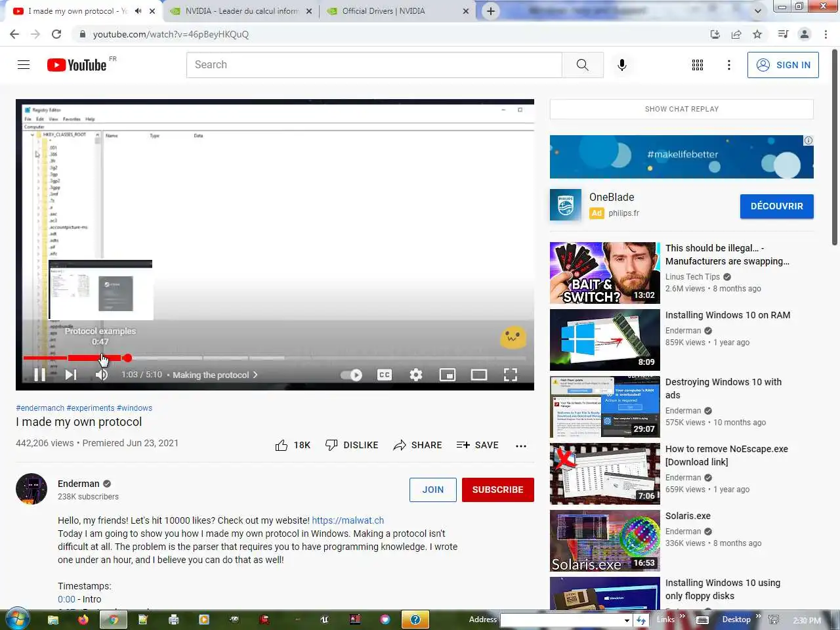The height and width of the screenshot is (630, 840).
Task: Open Chrome profile avatar
Action: click(x=805, y=34)
